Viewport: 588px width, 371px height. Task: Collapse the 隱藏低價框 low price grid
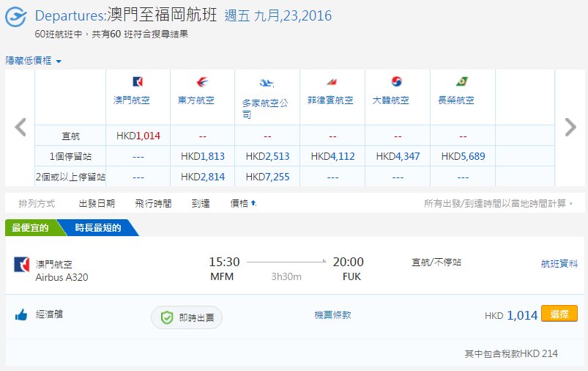pos(33,60)
